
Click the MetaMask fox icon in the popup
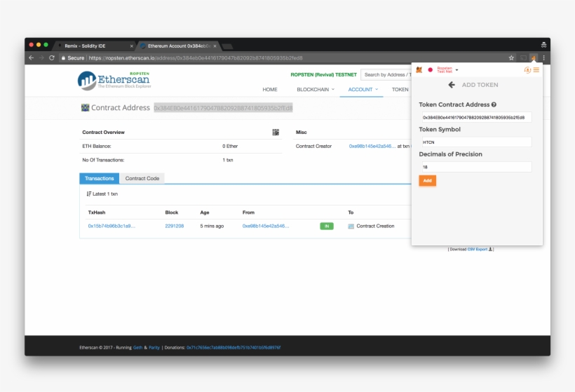[x=419, y=70]
